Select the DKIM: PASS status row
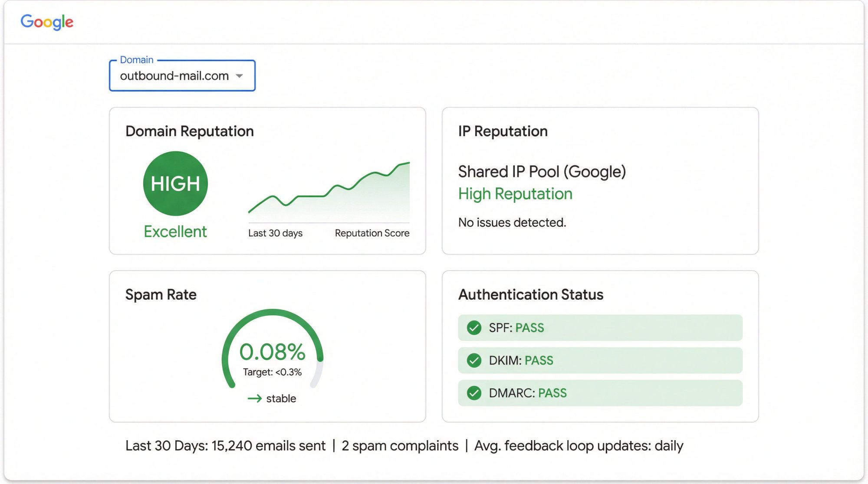Screen dimensions: 868x484 [x=600, y=360]
